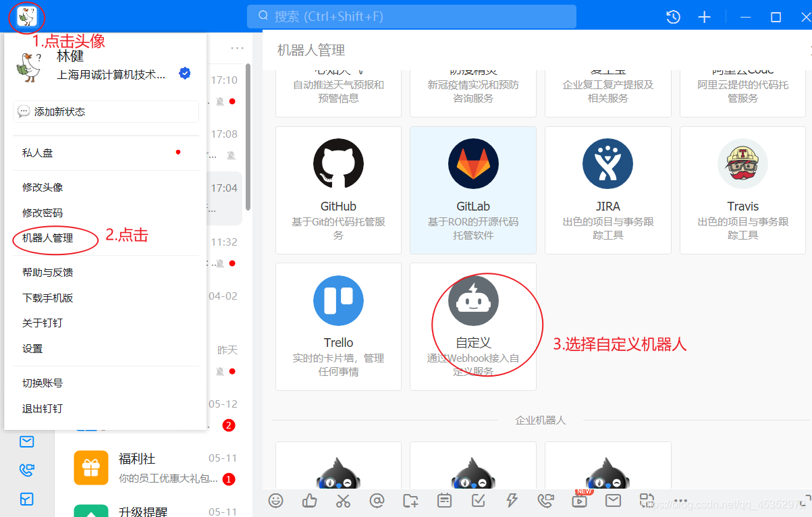
Task: Open the 福利社 conversation
Action: coord(154,468)
